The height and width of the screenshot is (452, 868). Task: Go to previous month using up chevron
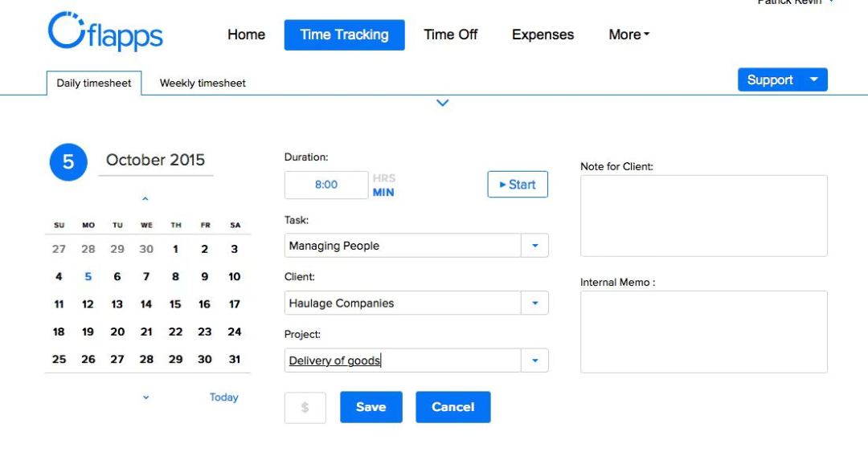coord(145,198)
